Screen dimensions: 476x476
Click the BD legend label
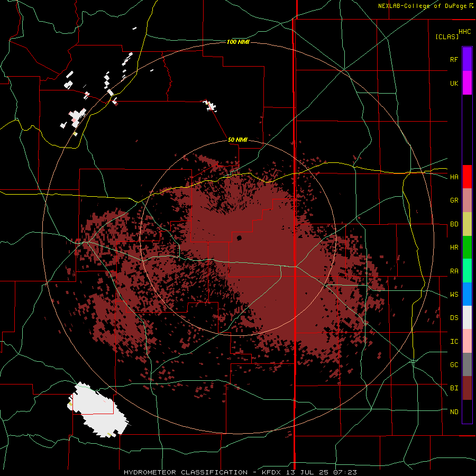(x=454, y=224)
